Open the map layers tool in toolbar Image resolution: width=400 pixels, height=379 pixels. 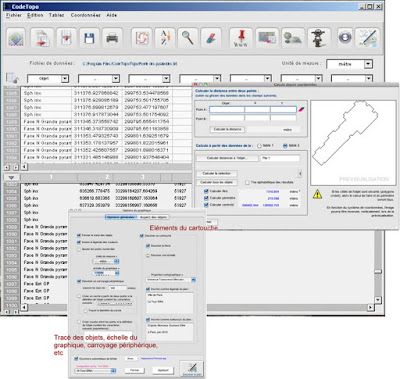(x=16, y=38)
